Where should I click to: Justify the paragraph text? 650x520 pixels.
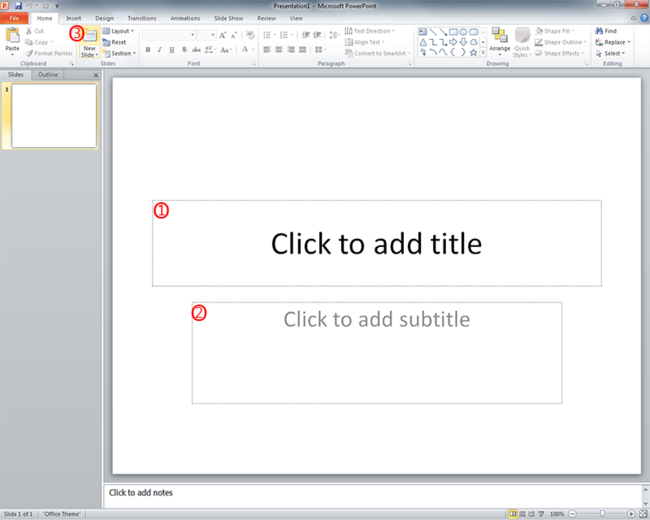(303, 50)
